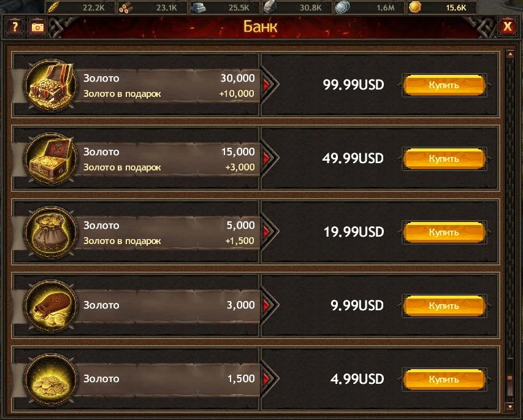The image size is (523, 420).
Task: Select the coin pile icon for 1,500 gold
Action: [50, 380]
